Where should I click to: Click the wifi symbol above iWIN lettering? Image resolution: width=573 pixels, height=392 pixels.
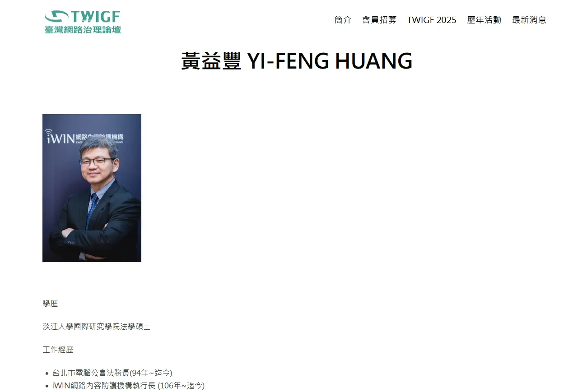(48, 132)
